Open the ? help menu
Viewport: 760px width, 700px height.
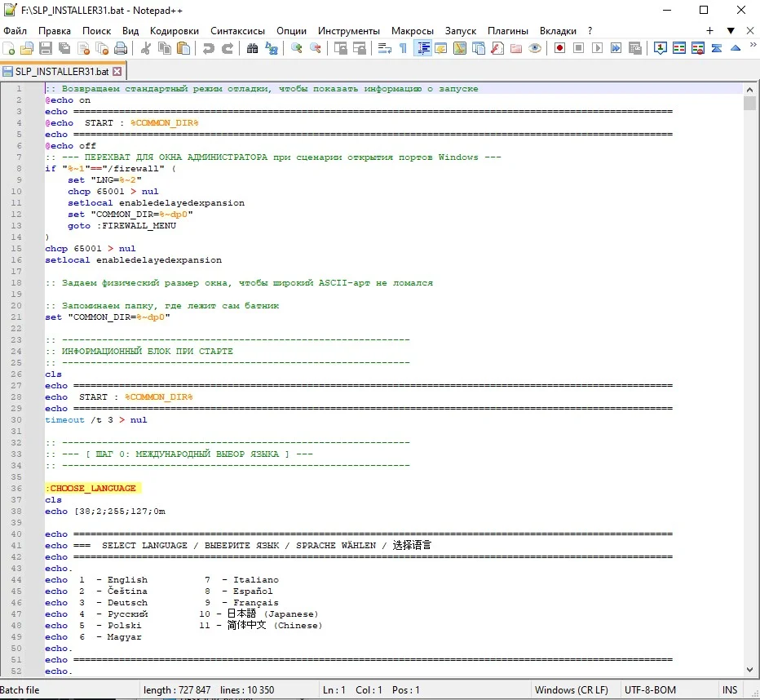[590, 30]
